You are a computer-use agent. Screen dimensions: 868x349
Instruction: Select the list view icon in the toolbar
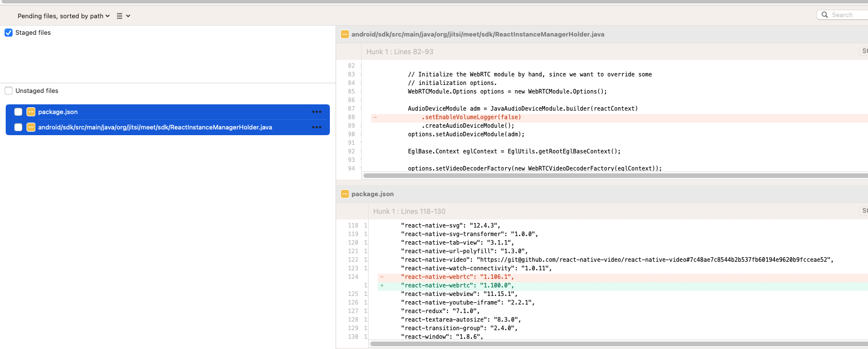point(120,15)
